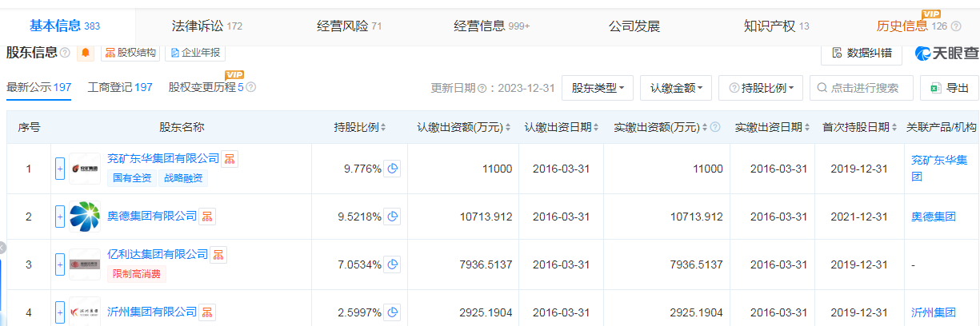The image size is (980, 326).
Task: Click the 数据纠错 button
Action: (x=862, y=53)
